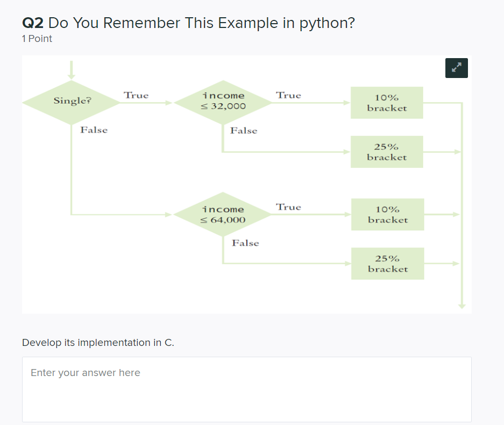Click the lower 25% bracket box

(387, 263)
